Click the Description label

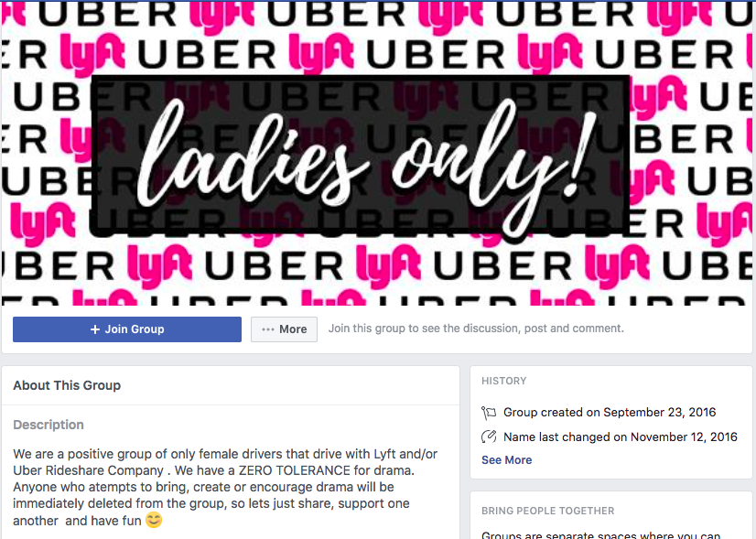[x=49, y=425]
